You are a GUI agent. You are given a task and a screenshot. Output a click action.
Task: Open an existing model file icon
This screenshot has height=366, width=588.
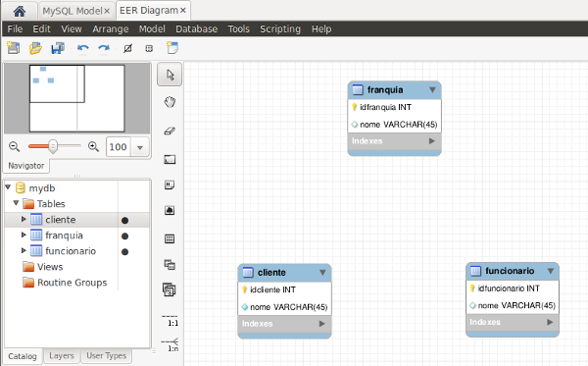point(35,48)
